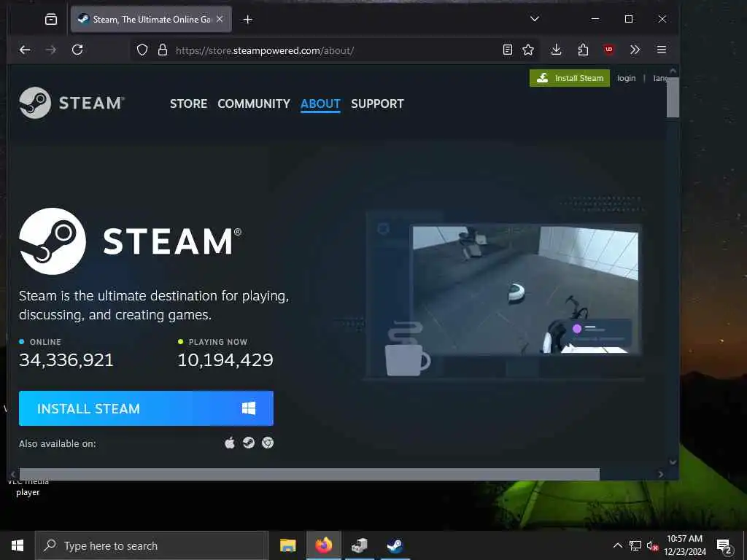Click the muted volume tray icon
The height and width of the screenshot is (560, 747).
[652, 545]
